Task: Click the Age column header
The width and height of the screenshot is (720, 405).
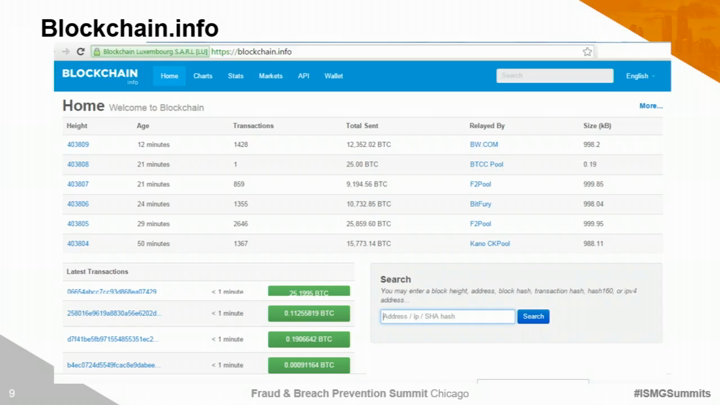Action: pos(143,125)
